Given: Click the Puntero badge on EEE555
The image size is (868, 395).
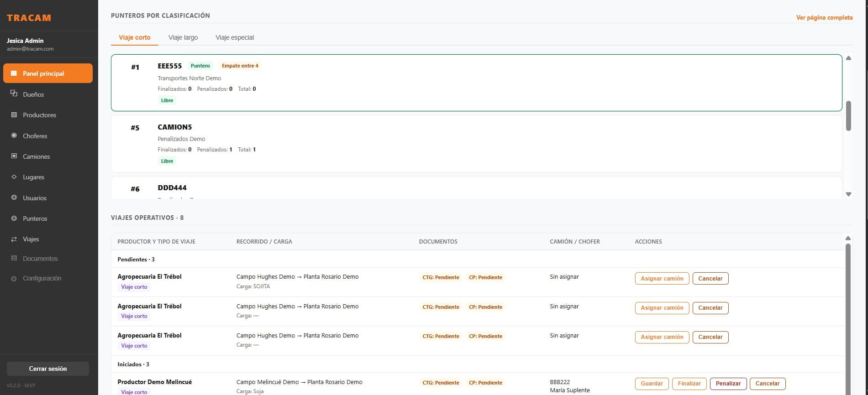Looking at the screenshot, I should [200, 66].
